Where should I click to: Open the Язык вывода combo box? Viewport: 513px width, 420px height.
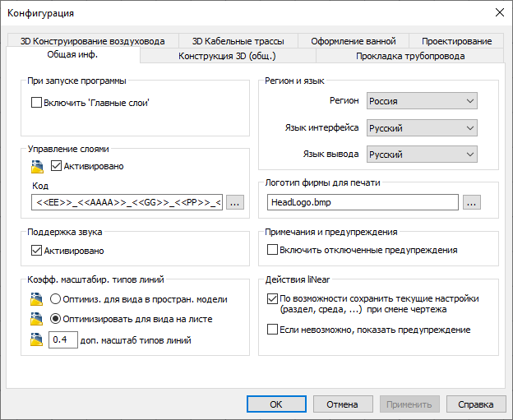(422, 154)
